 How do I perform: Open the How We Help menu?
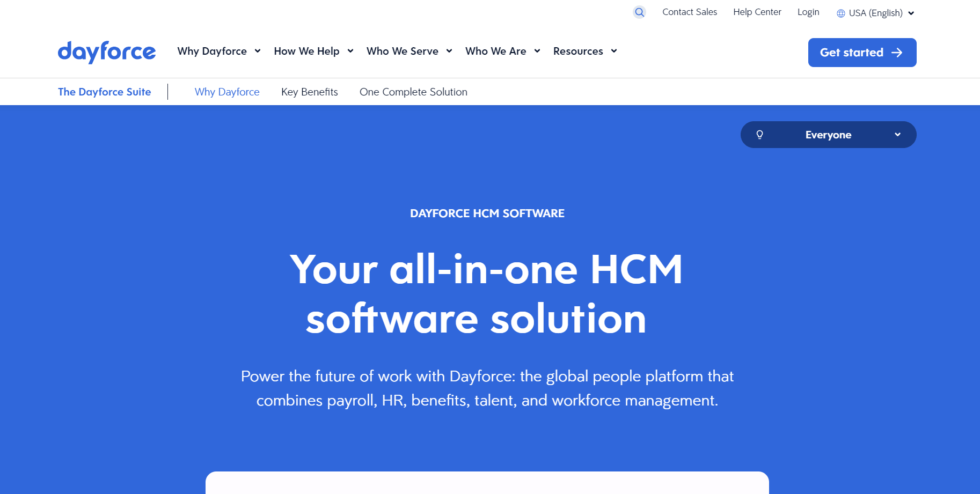click(306, 51)
